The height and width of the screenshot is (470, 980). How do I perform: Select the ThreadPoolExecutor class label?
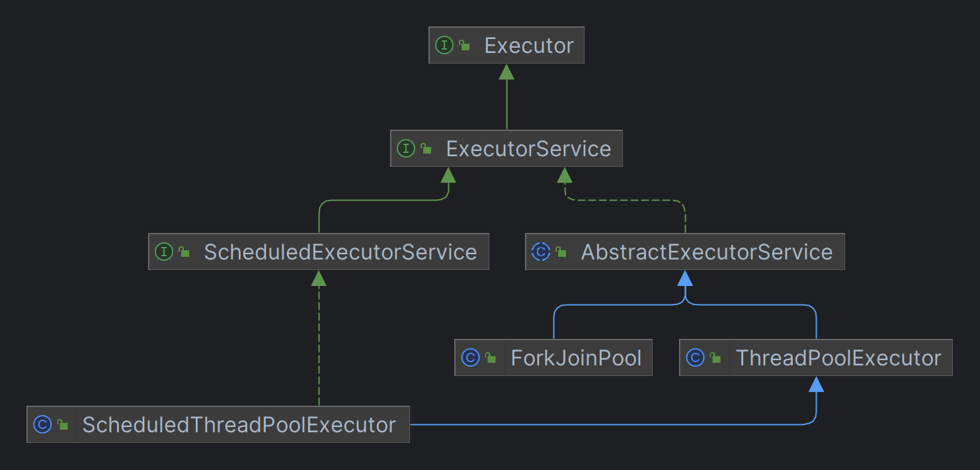coord(838,358)
